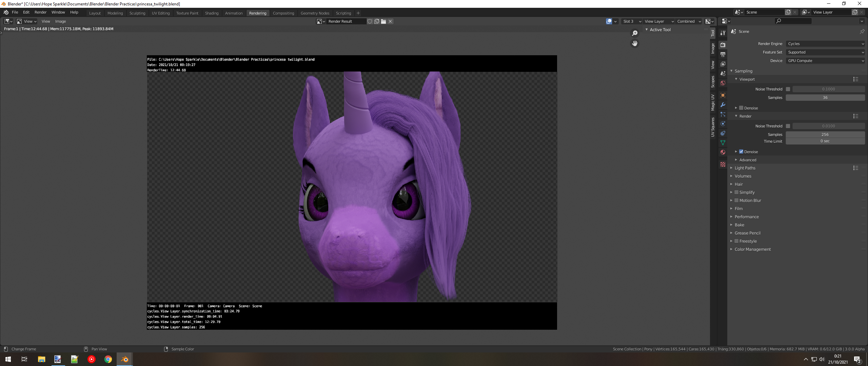Open the Texture properties checker icon
Image resolution: width=868 pixels, height=366 pixels.
(723, 164)
